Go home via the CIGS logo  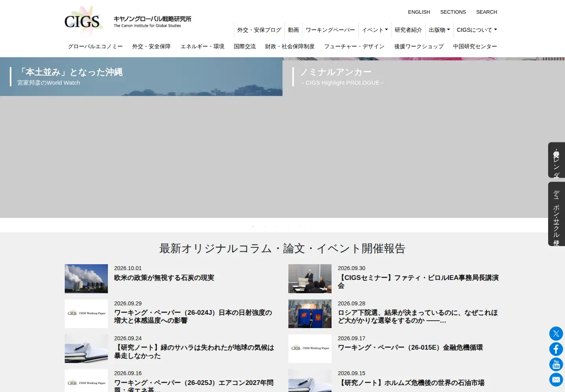click(x=128, y=21)
